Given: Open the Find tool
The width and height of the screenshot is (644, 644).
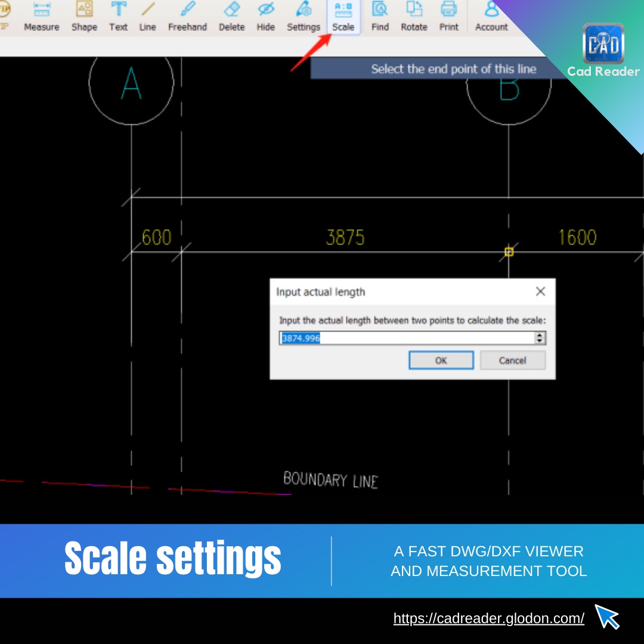Looking at the screenshot, I should click(x=380, y=17).
